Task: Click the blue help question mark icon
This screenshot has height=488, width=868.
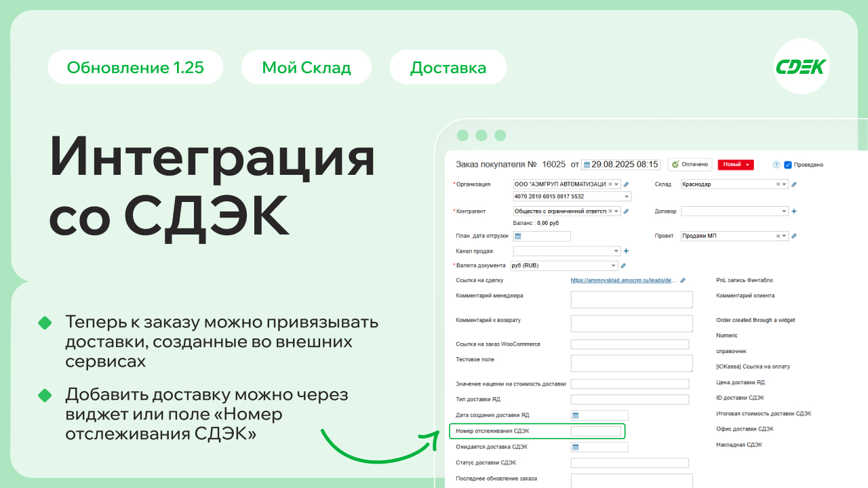Action: tap(776, 165)
